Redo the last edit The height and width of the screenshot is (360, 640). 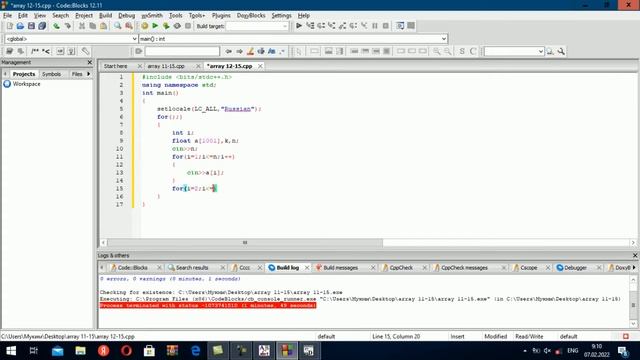pyautogui.click(x=68, y=26)
